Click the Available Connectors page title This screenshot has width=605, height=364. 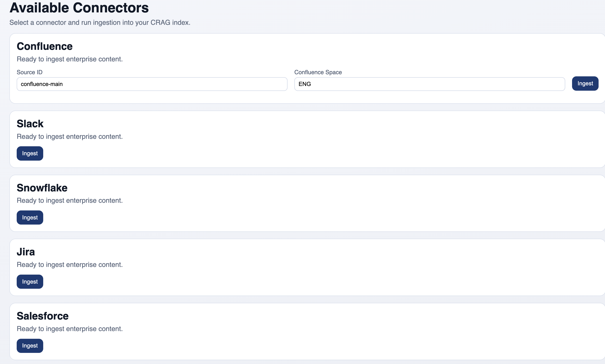[x=79, y=8]
